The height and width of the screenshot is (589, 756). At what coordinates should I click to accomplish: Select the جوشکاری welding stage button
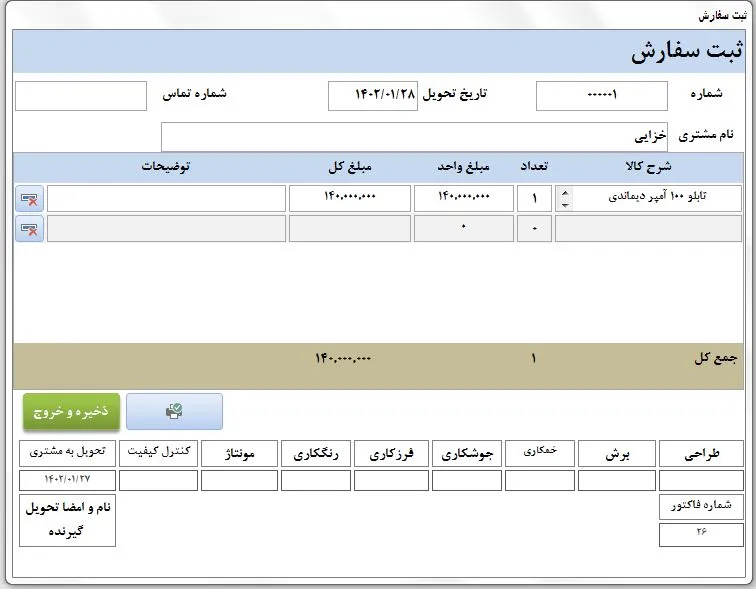pyautogui.click(x=466, y=454)
